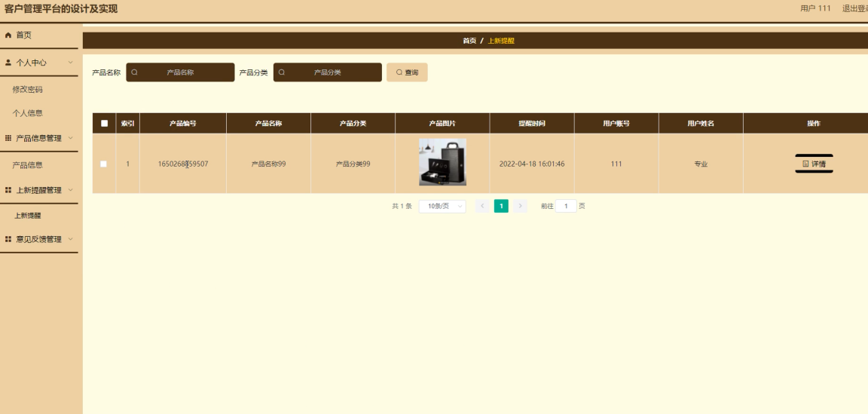Collapse the 个人中心 menu chevron
Viewport: 868px width, 414px height.
(71, 63)
